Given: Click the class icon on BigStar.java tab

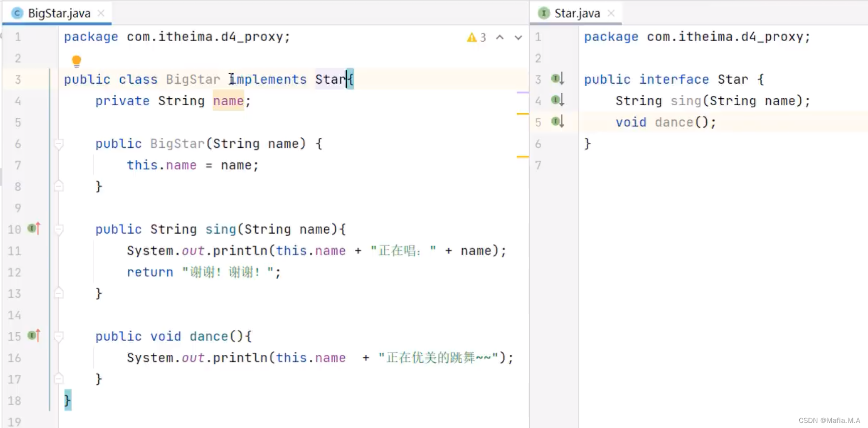Looking at the screenshot, I should pos(18,13).
